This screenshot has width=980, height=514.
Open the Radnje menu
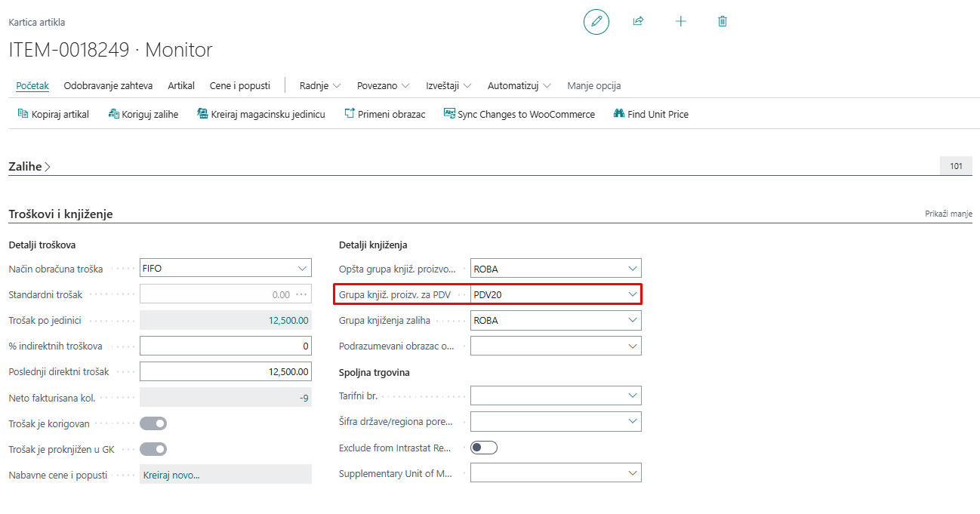(x=320, y=85)
